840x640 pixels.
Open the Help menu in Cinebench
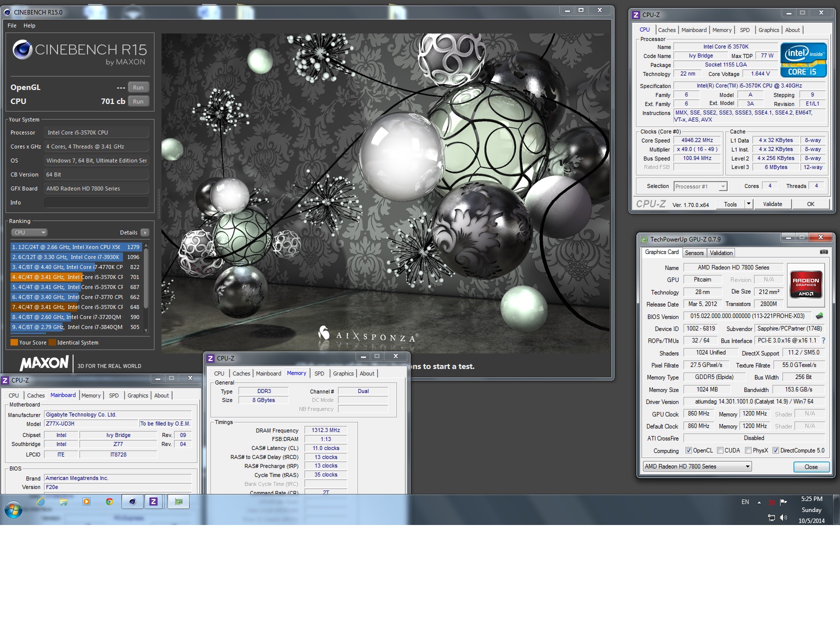click(29, 25)
